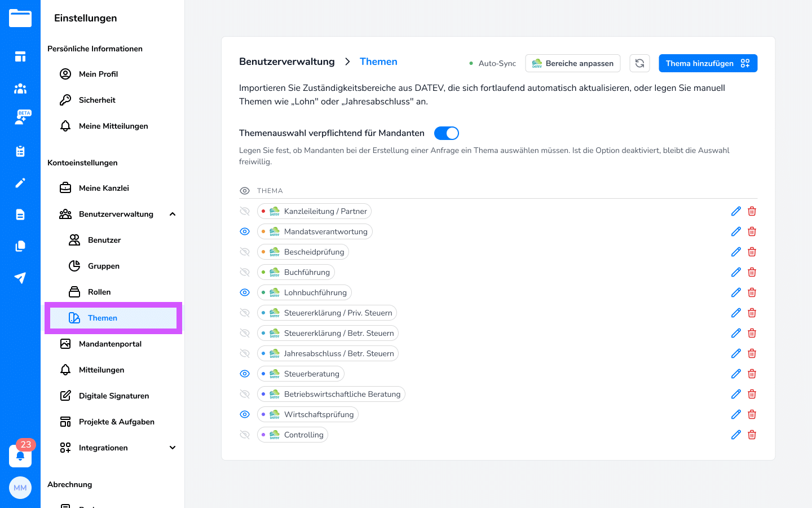Expand the Integrationen sidebar section
The image size is (812, 508).
pos(173,448)
